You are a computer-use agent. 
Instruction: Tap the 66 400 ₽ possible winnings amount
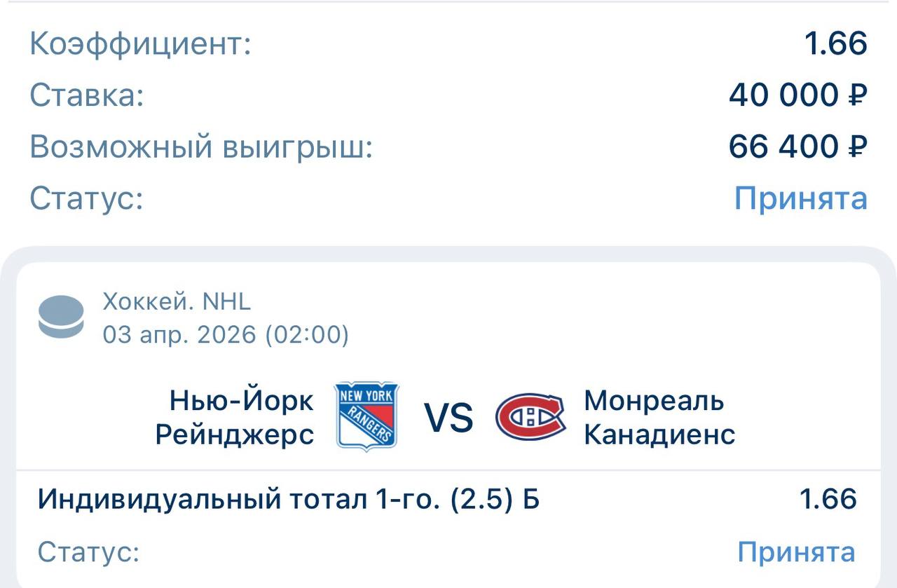(797, 146)
